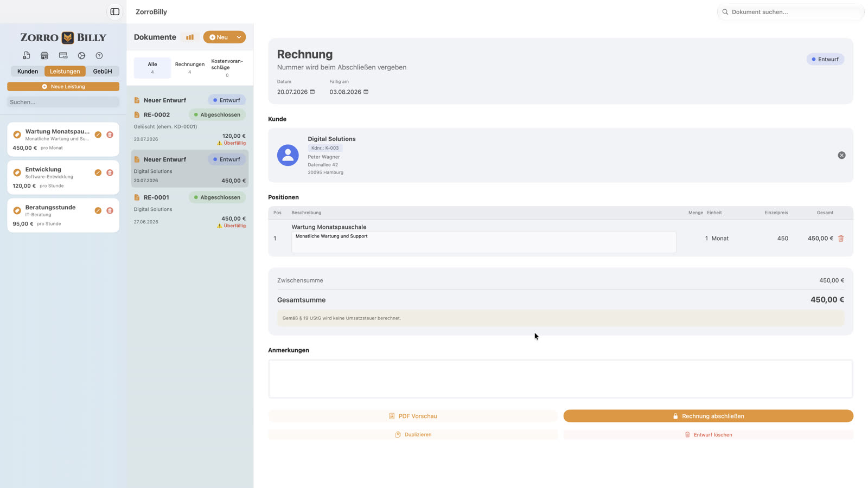868x488 pixels.
Task: Open the credit card number icon
Action: (x=63, y=55)
